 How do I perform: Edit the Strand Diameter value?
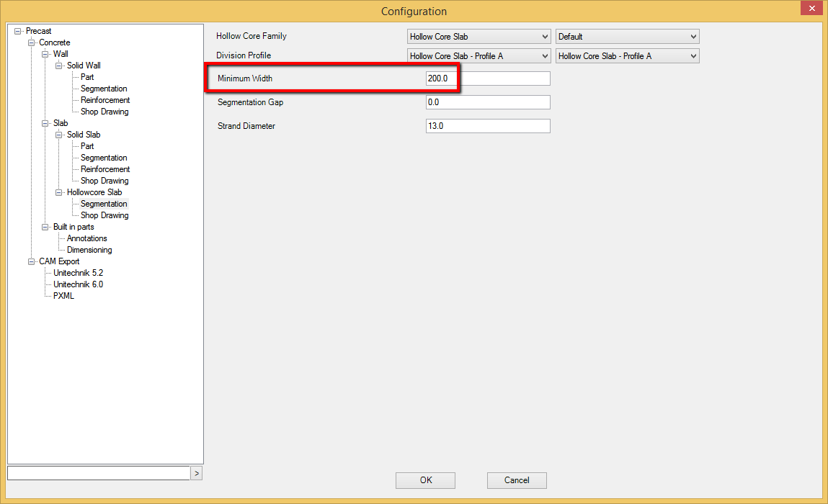coord(488,125)
